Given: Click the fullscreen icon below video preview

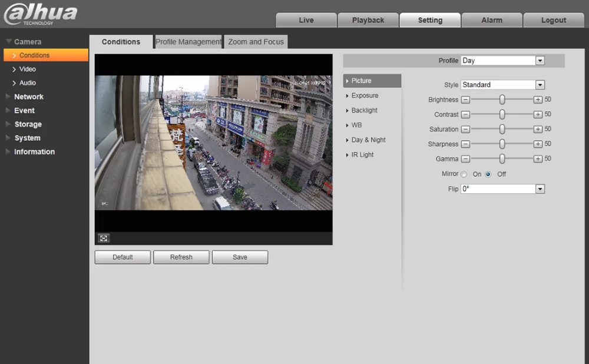Looking at the screenshot, I should pos(104,238).
